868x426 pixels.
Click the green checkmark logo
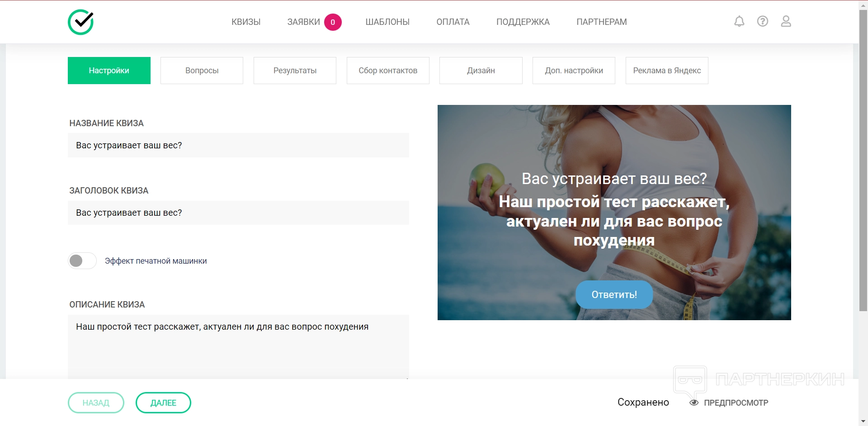[81, 22]
